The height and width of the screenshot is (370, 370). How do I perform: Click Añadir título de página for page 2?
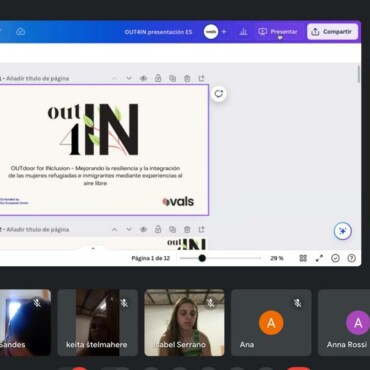point(38,229)
